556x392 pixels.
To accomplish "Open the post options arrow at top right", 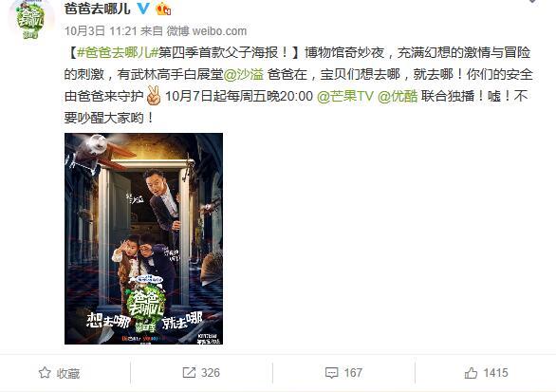I will pos(532,1).
